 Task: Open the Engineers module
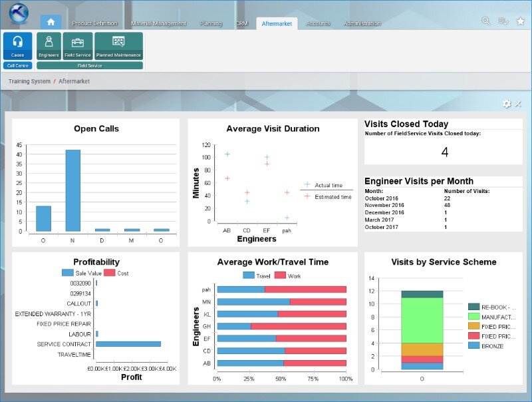point(49,45)
